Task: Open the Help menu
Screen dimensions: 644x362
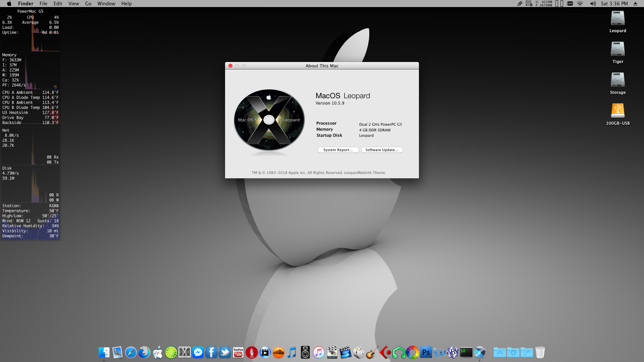Action: tap(126, 4)
